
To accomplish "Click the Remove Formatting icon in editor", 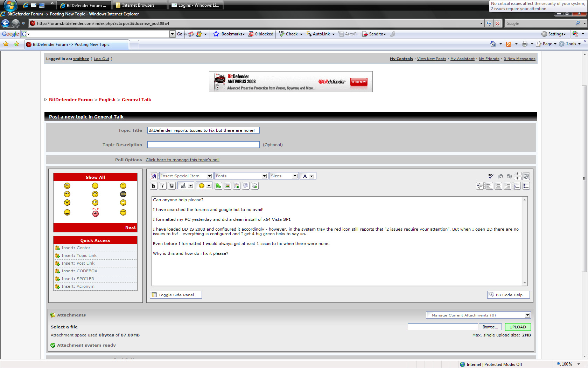I will [x=154, y=176].
